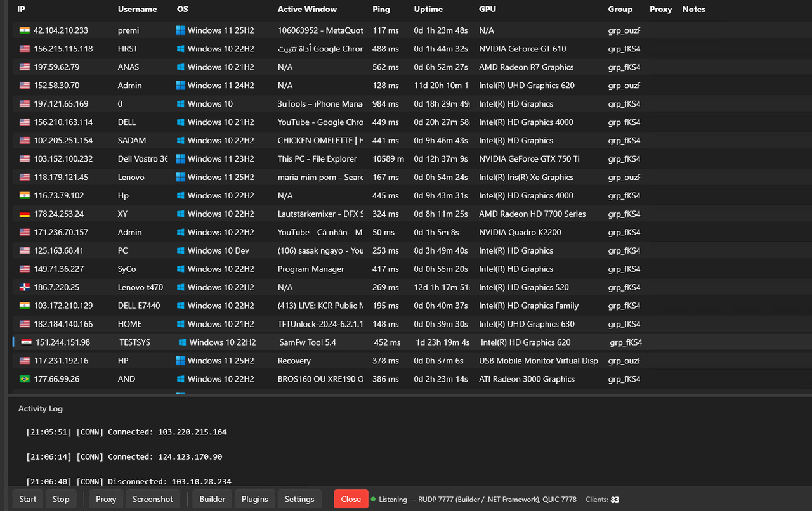812x511 pixels.
Task: Click the Windows logo icon in the TESTSYS row
Action: [x=183, y=342]
